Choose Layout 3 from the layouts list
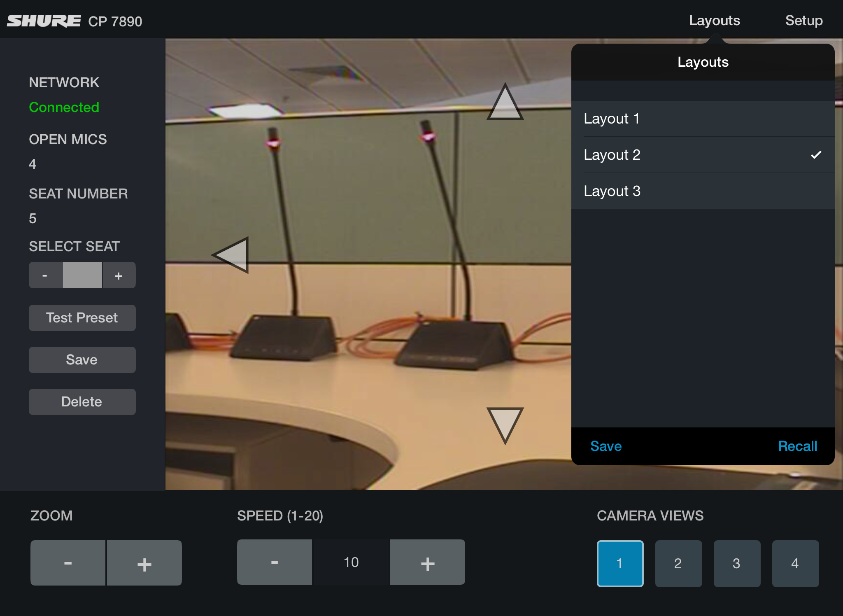Image resolution: width=843 pixels, height=616 pixels. point(702,191)
